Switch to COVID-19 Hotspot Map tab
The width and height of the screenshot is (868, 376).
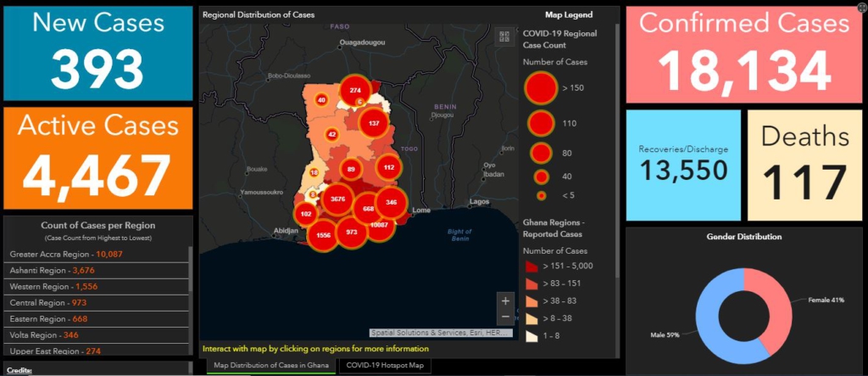point(386,366)
